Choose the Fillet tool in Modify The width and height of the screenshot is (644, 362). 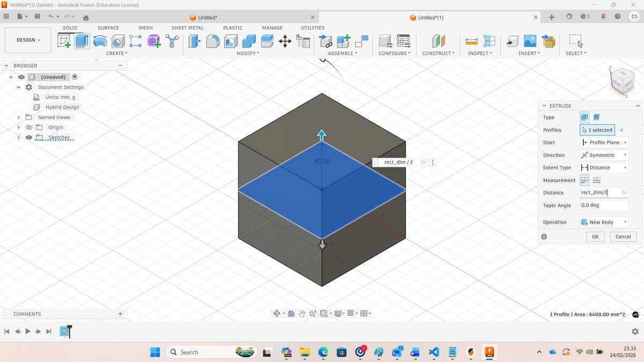(213, 41)
